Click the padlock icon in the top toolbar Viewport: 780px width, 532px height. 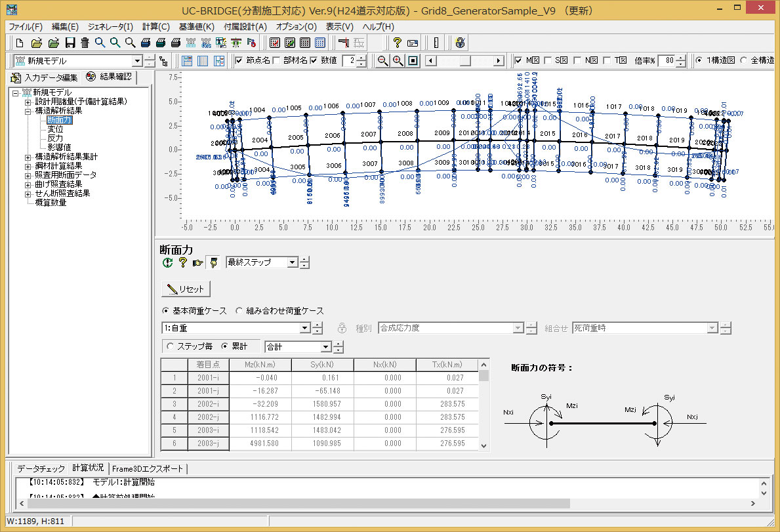pos(461,43)
